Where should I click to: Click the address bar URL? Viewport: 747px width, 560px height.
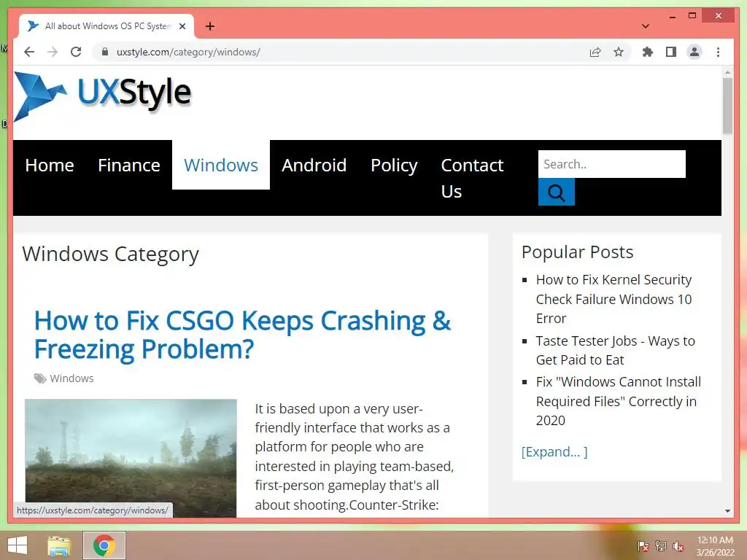pyautogui.click(x=188, y=52)
